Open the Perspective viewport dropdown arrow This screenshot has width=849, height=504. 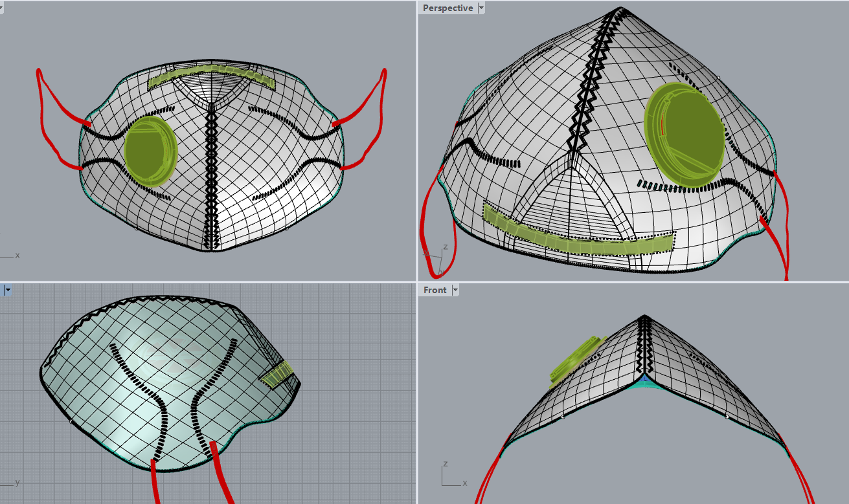481,8
